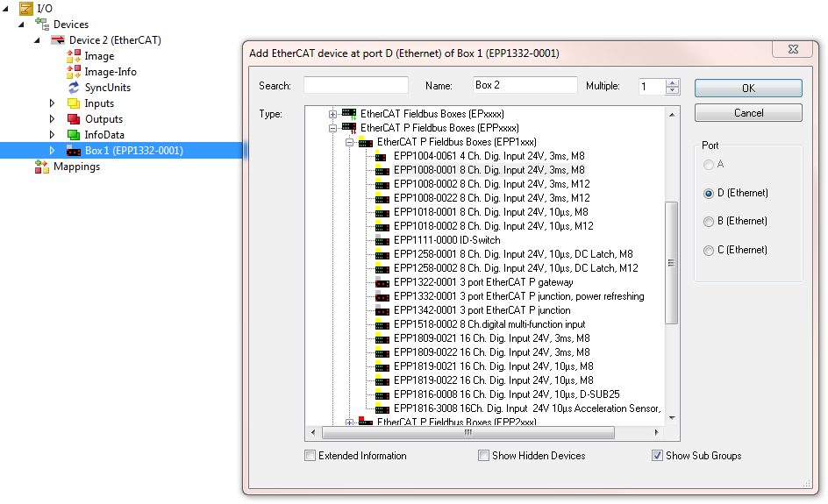Collapse the I/O tree node

pyautogui.click(x=6, y=9)
